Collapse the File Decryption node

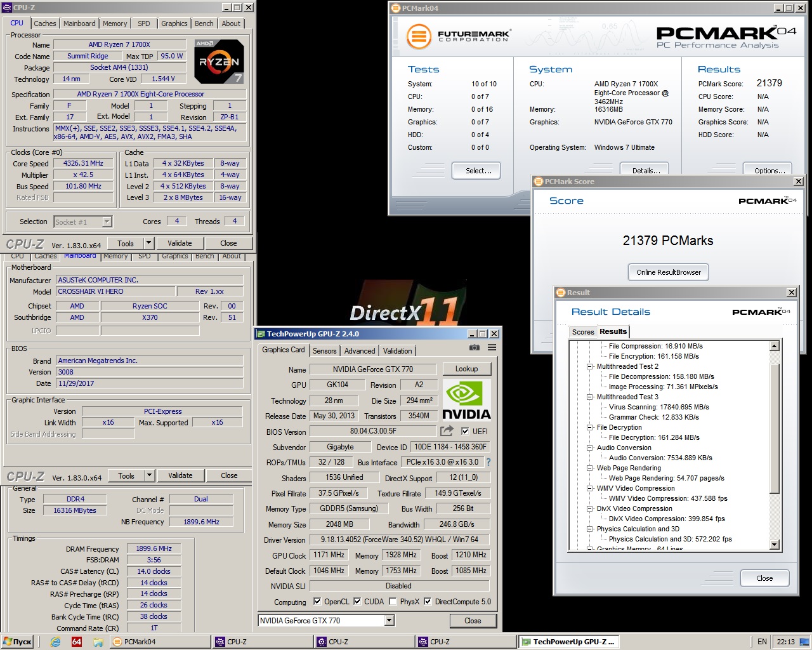[x=589, y=427]
